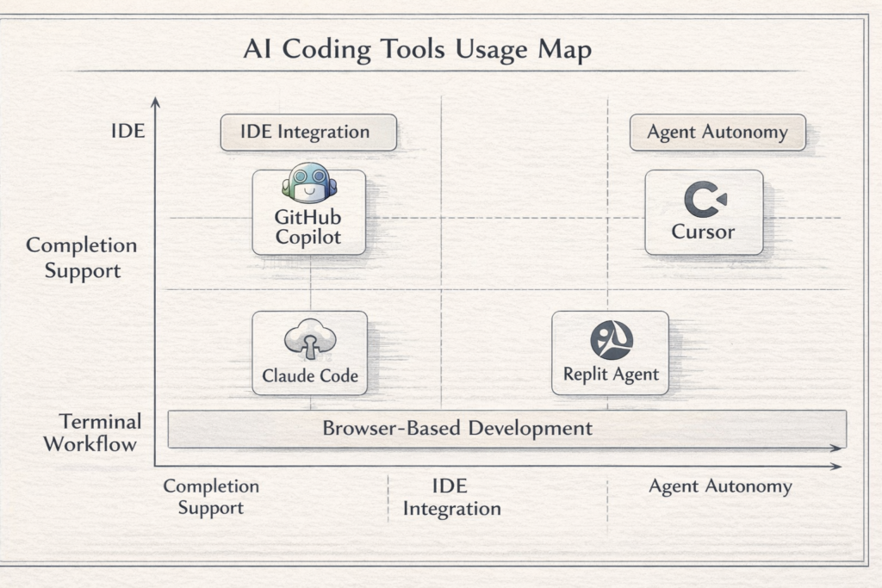Choose the 'Agent Autonomy' x-axis label
Screen dimensions: 882x588
coord(719,486)
